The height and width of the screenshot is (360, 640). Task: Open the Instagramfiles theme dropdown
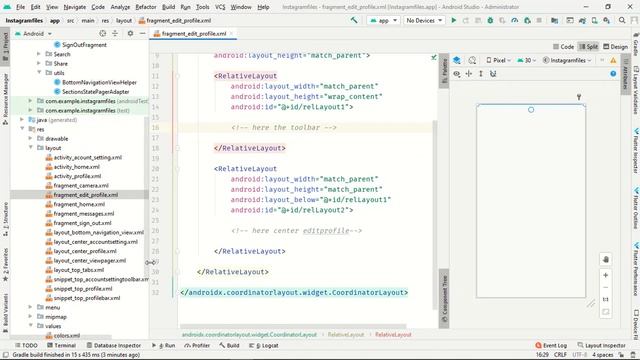coord(567,60)
